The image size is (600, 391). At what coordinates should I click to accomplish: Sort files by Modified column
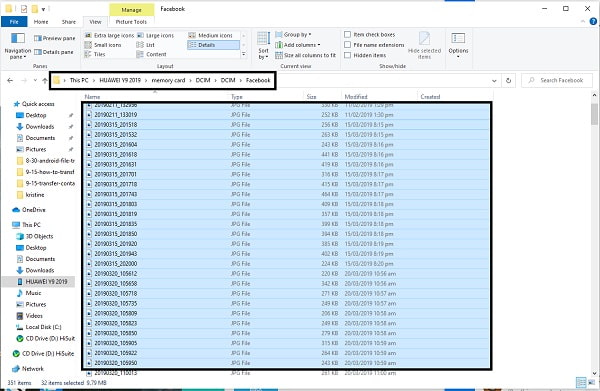tap(356, 97)
